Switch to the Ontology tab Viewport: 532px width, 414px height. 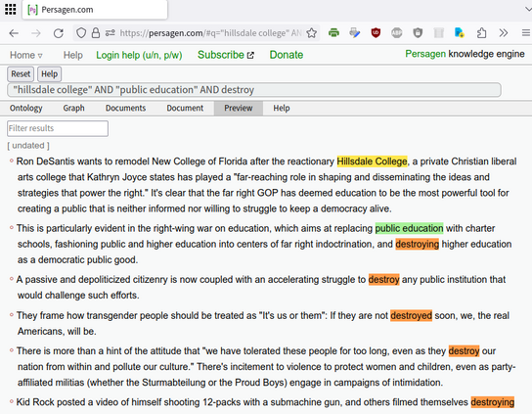click(x=26, y=108)
